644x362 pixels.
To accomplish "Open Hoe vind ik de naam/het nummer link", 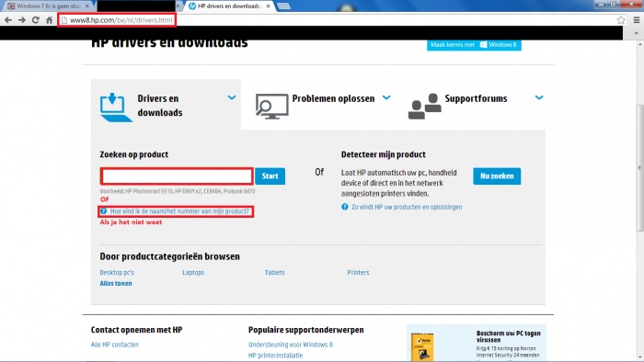I will pyautogui.click(x=179, y=211).
